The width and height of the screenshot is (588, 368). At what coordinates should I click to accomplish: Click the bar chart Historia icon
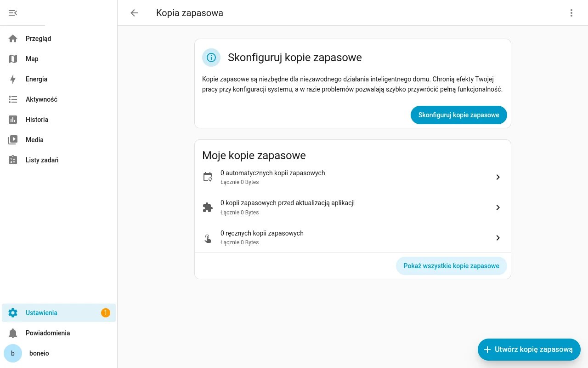click(x=13, y=120)
